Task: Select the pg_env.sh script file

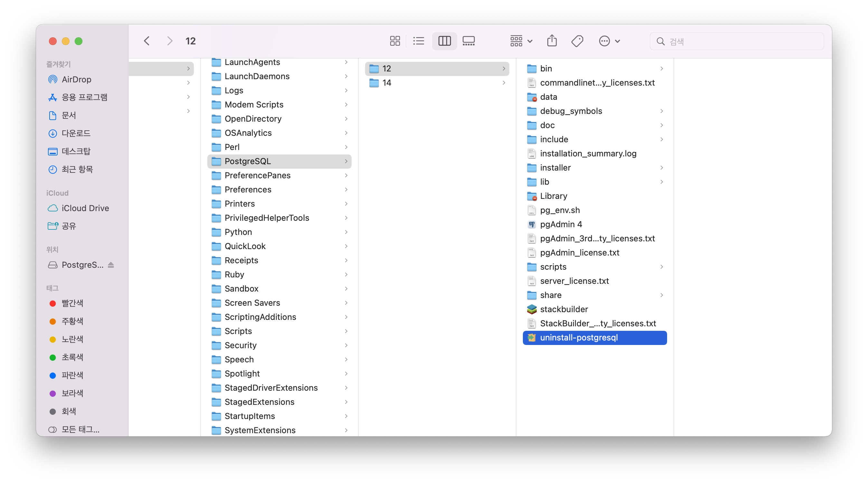Action: 595,210
